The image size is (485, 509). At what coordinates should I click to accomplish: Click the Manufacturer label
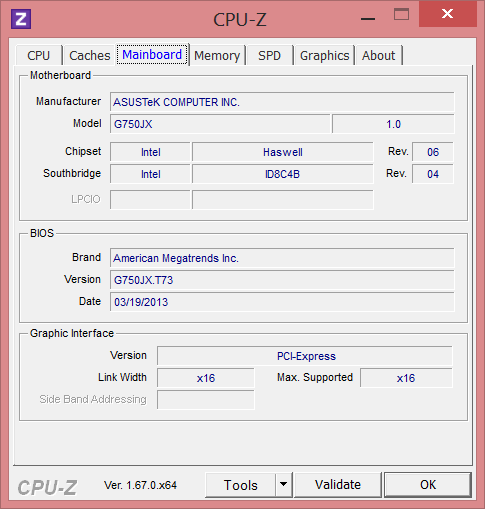68,101
